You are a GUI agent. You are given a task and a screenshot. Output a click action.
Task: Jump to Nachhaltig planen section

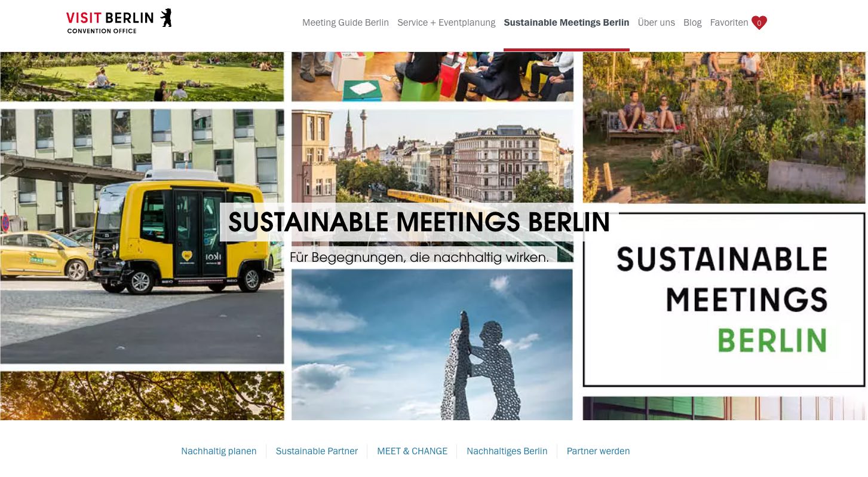[x=219, y=451]
